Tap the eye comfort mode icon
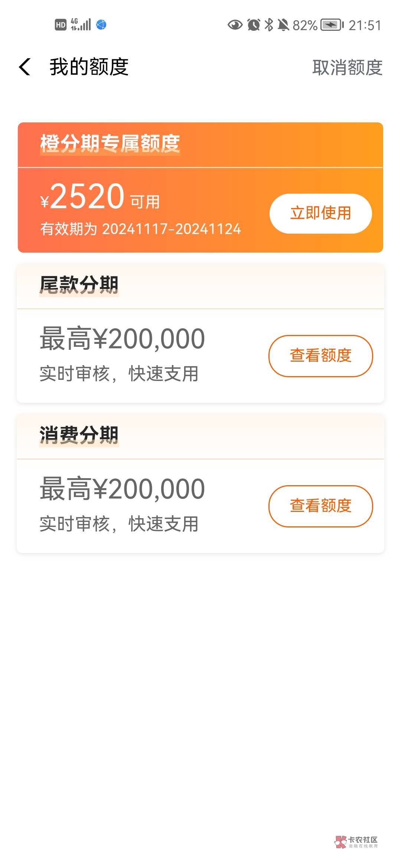401x868 pixels. [x=235, y=25]
